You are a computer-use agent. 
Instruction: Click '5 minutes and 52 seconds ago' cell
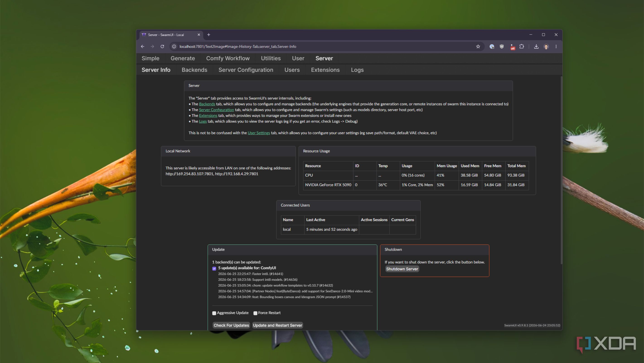point(332,229)
